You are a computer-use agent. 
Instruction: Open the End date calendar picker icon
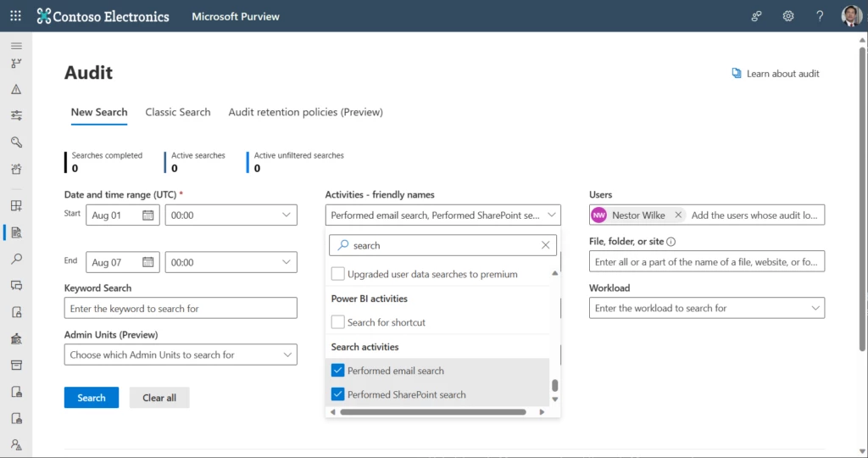click(147, 262)
